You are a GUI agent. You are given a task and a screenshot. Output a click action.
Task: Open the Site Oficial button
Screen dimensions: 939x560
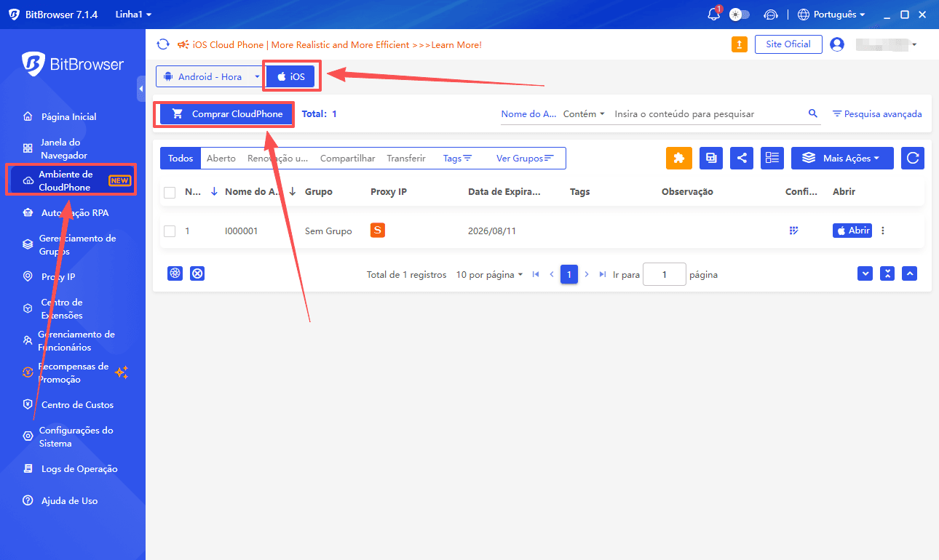pos(788,44)
